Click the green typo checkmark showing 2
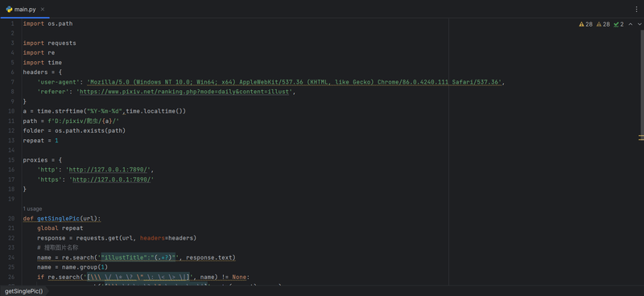 click(618, 24)
